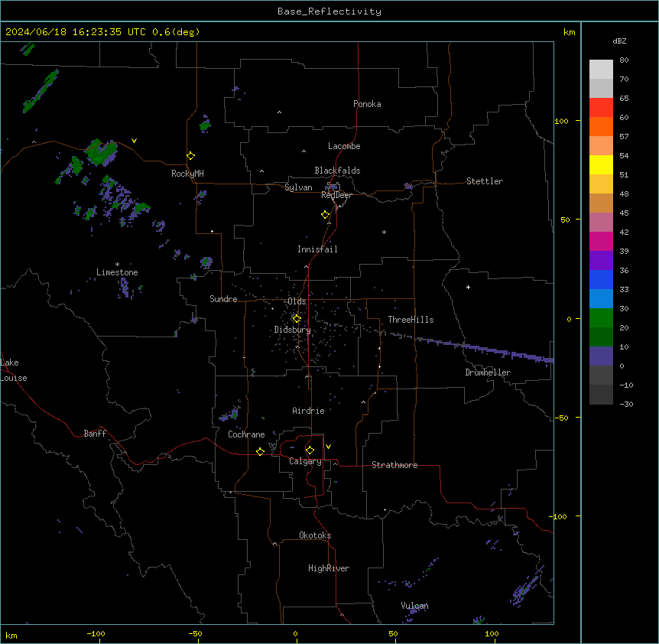Click the Airdrie city label
The image size is (659, 644).
308,411
